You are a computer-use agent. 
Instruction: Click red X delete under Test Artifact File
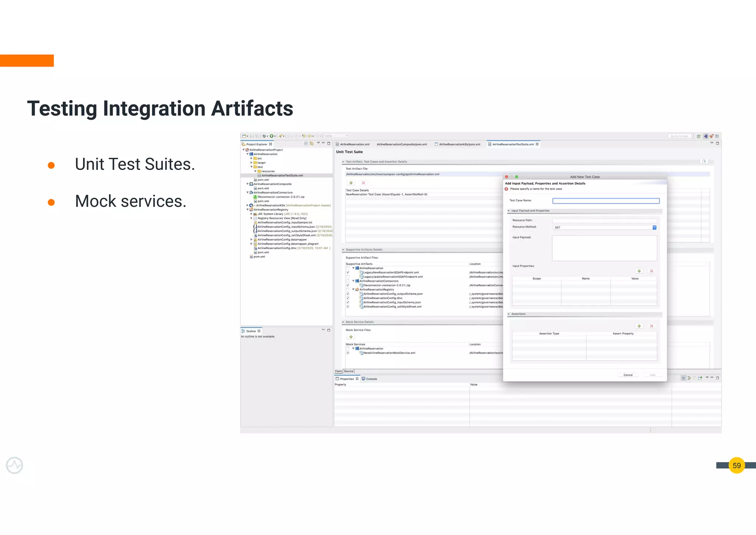(x=363, y=183)
